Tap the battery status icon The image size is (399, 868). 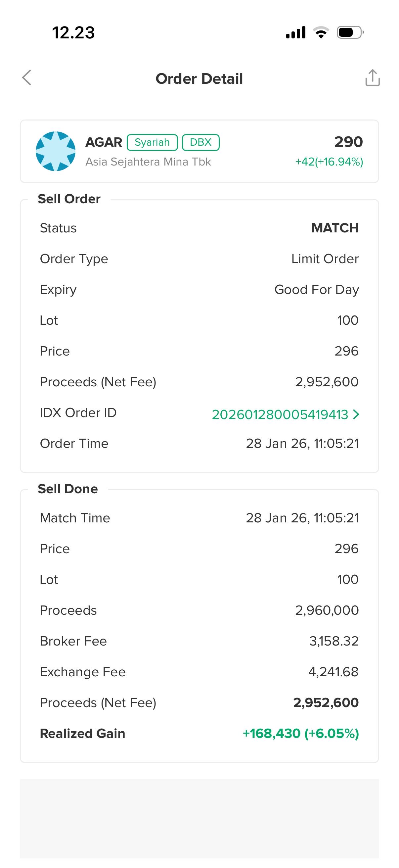[x=350, y=33]
